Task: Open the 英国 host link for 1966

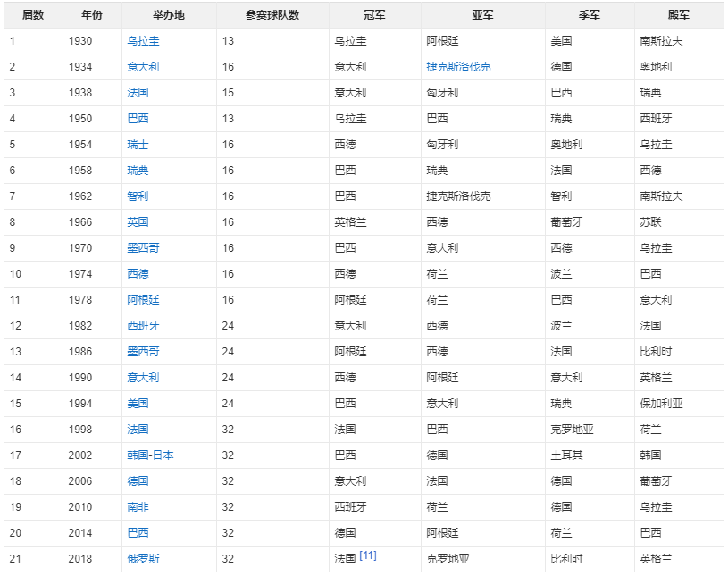Action: point(138,221)
